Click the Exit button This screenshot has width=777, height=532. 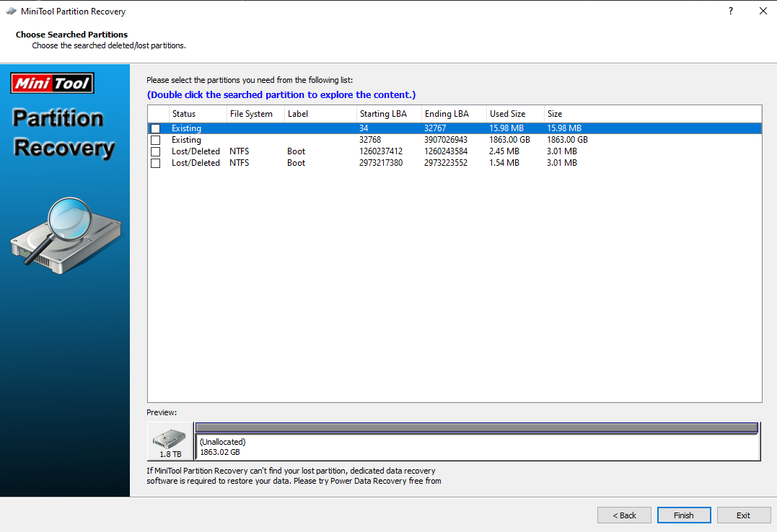click(743, 515)
